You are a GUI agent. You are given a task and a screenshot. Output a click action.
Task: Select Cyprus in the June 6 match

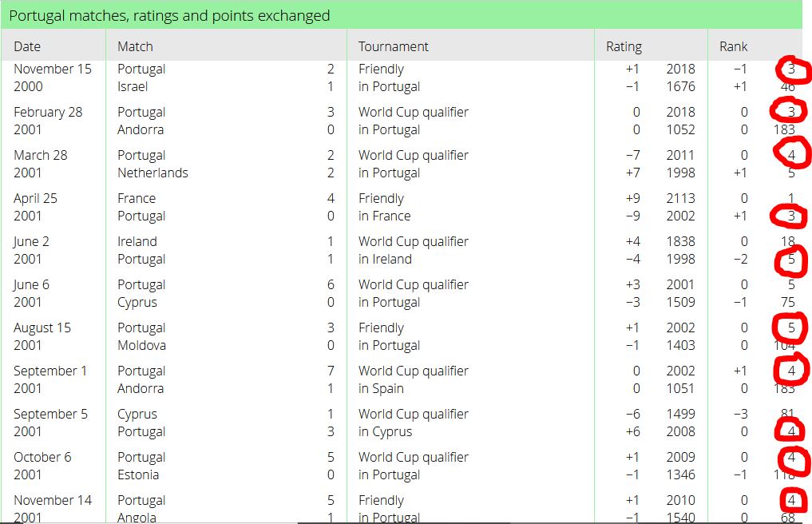click(137, 302)
